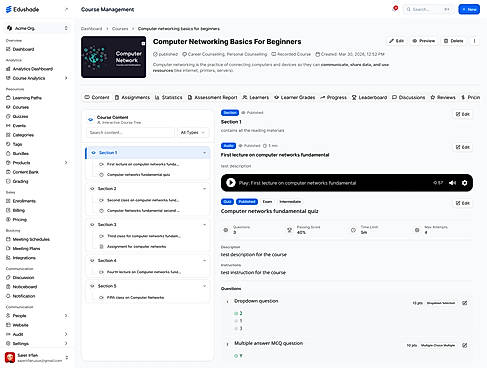The image size is (487, 368).
Task: Go to Quizzes in sidebar
Action: click(20, 116)
